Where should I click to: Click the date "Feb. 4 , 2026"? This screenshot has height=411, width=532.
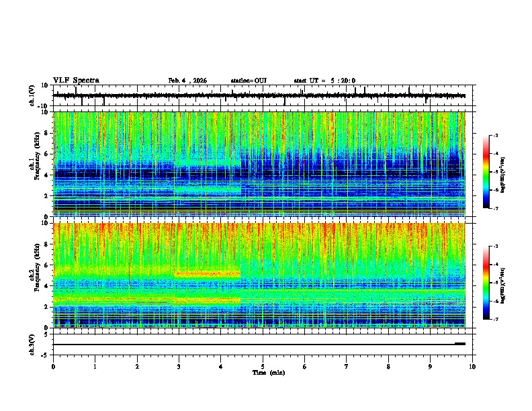click(187, 81)
